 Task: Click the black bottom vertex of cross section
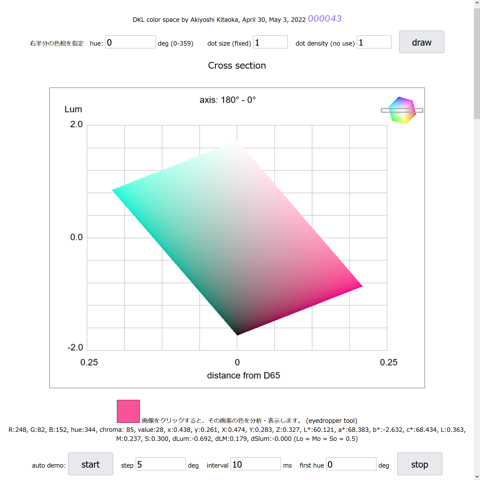click(x=237, y=333)
